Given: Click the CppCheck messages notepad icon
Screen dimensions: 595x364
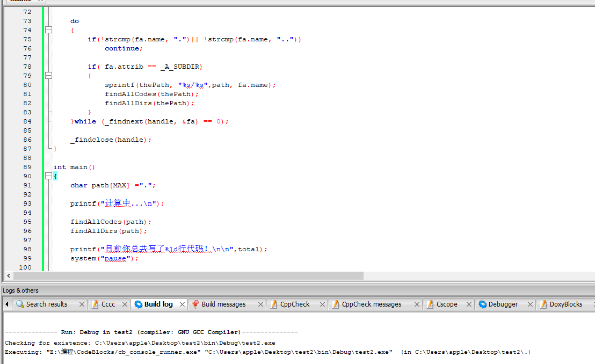Looking at the screenshot, I should (x=336, y=304).
